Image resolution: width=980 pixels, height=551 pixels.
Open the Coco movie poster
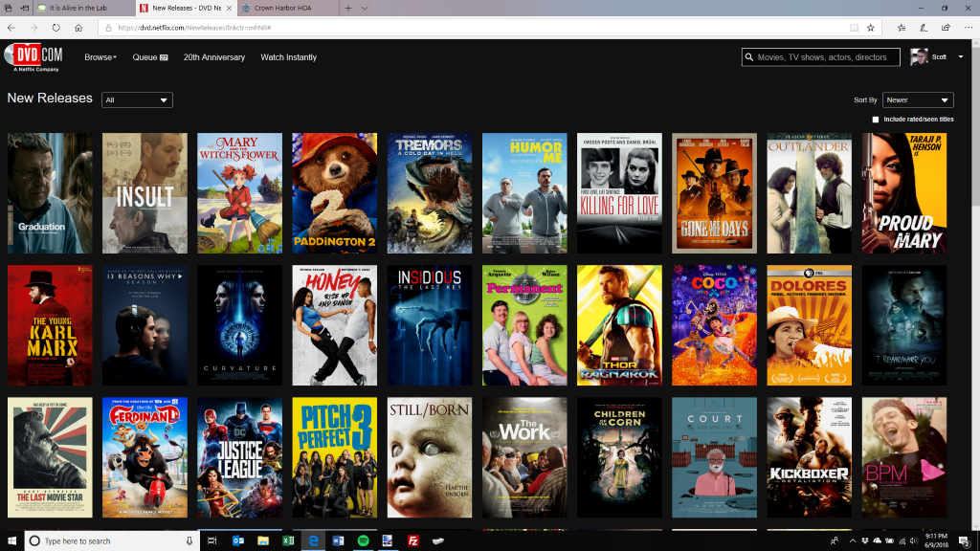pos(714,325)
